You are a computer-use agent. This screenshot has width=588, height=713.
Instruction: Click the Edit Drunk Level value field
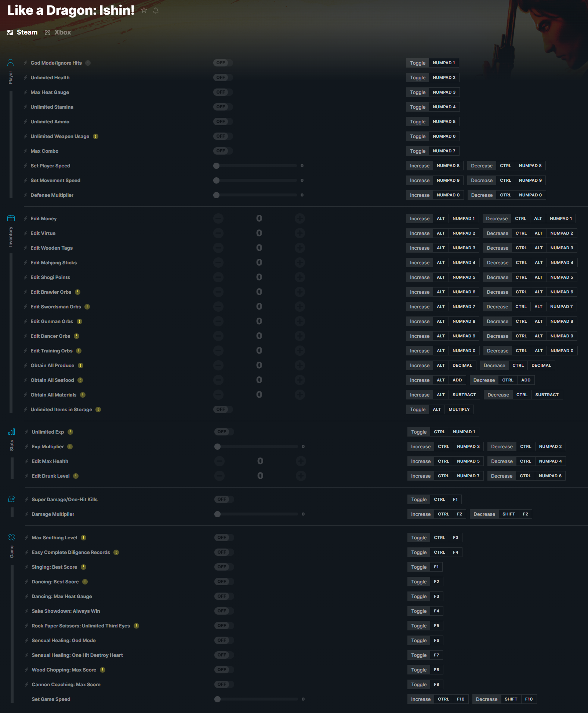[x=260, y=476]
